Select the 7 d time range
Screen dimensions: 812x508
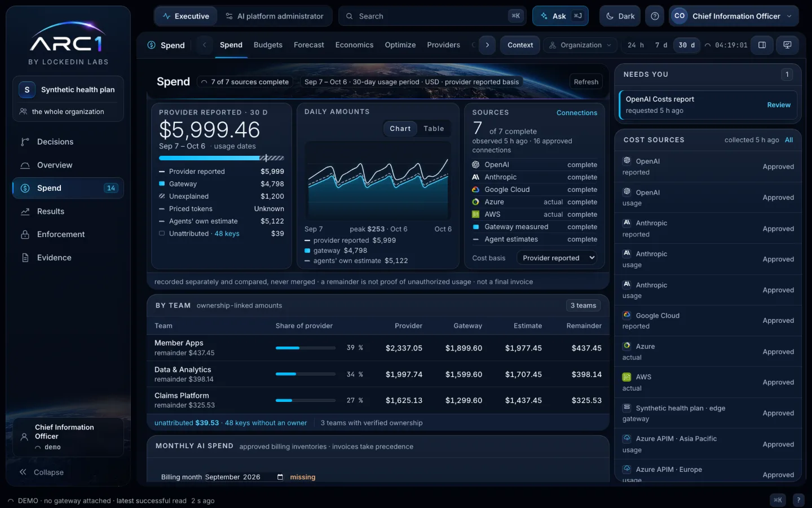point(661,45)
